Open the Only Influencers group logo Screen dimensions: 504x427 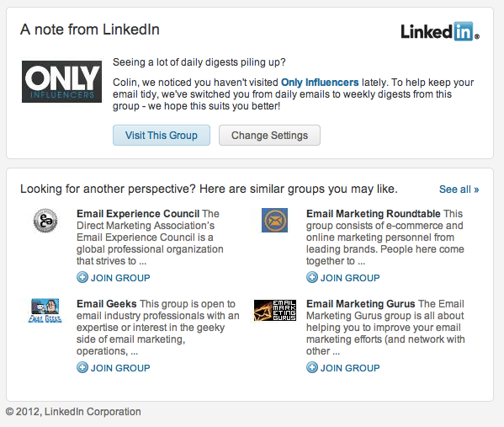point(61,82)
